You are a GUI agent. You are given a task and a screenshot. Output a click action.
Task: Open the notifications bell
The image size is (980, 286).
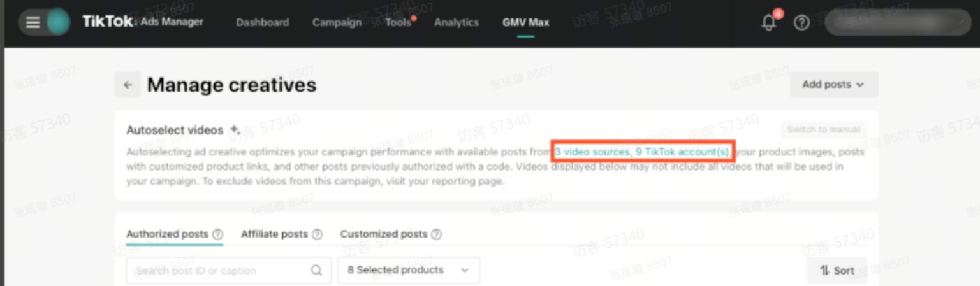coord(769,23)
